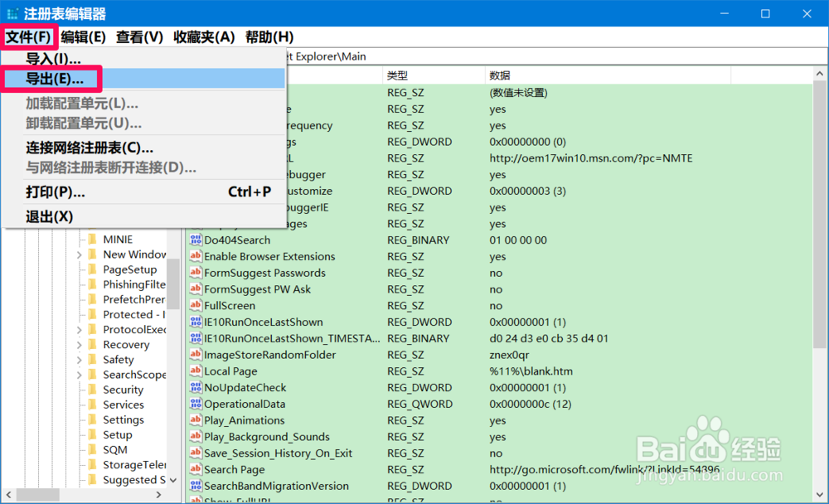Click the 0x0000000c (12) data value
The width and height of the screenshot is (829, 504).
[x=531, y=404]
